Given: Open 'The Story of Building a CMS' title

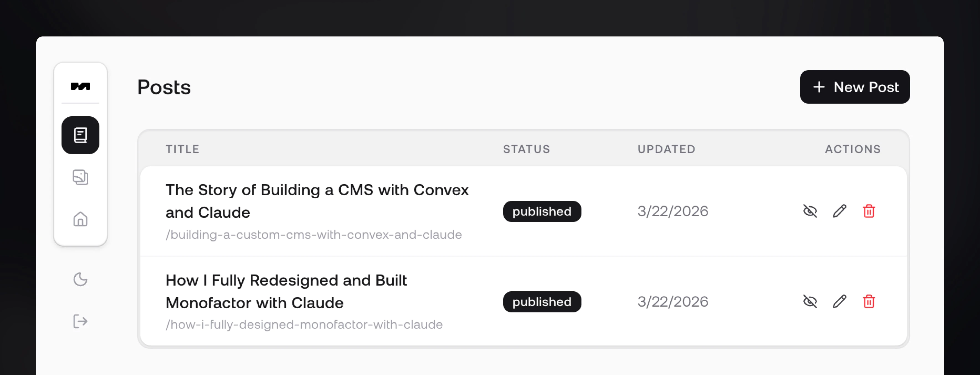Looking at the screenshot, I should [x=317, y=201].
